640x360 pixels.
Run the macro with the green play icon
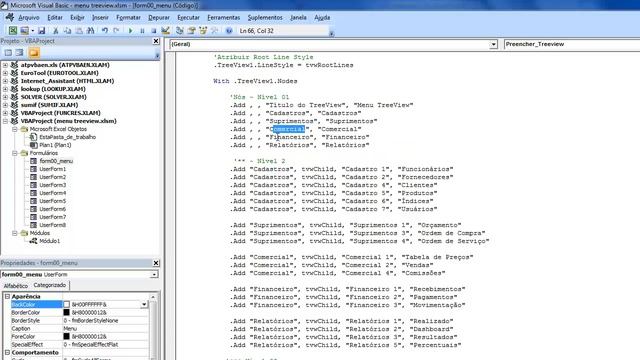(x=131, y=31)
